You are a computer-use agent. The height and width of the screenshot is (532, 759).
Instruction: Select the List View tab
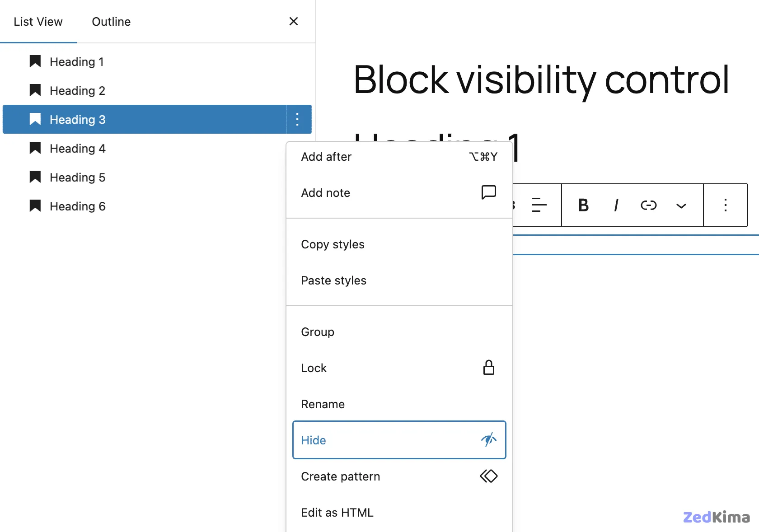coord(38,21)
